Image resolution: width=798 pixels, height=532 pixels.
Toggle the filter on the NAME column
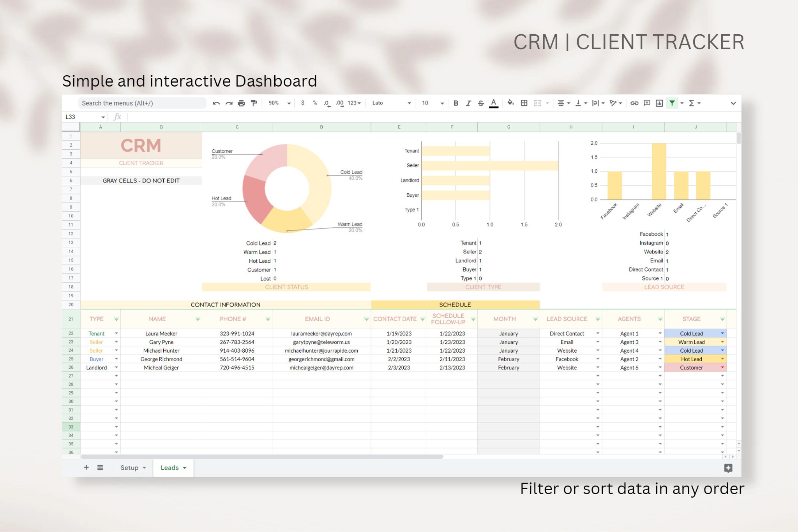[198, 319]
